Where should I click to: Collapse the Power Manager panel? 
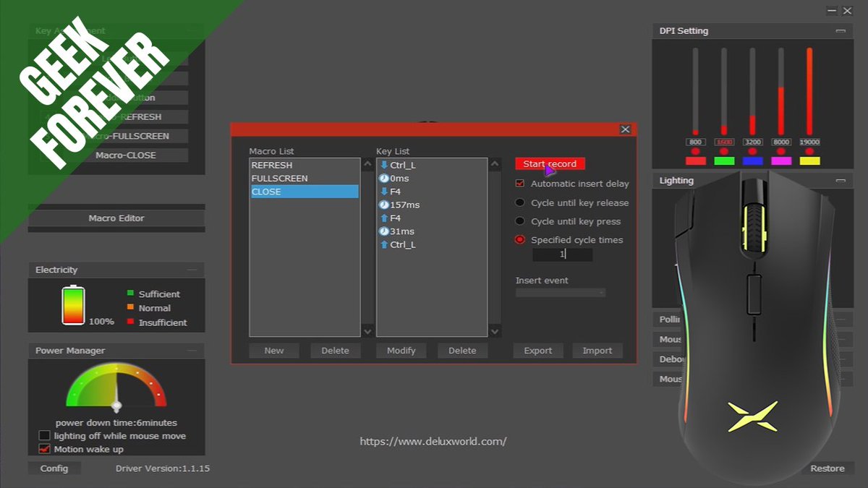[192, 351]
